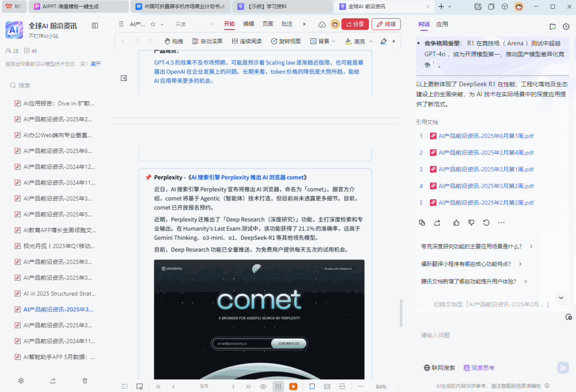This screenshot has width=576, height=392.
Task: Regenerate the AI answer with refresh icon
Action: pyautogui.click(x=486, y=223)
